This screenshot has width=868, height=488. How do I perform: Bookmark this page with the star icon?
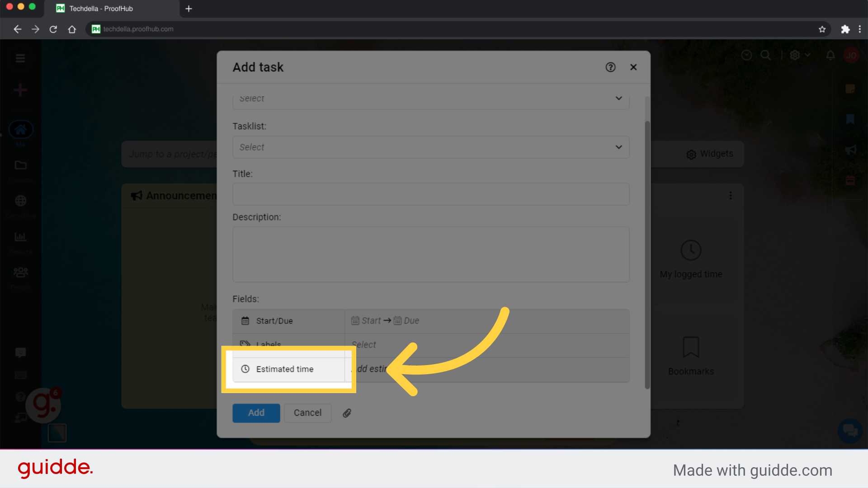pyautogui.click(x=822, y=29)
